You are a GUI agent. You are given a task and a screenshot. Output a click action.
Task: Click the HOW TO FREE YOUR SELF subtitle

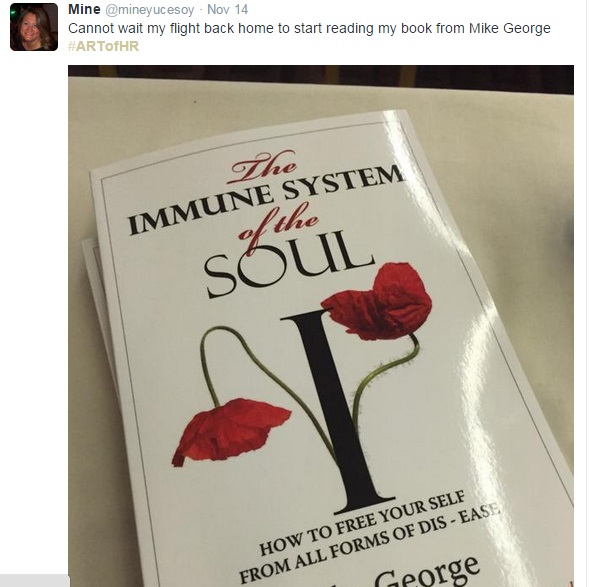click(363, 524)
